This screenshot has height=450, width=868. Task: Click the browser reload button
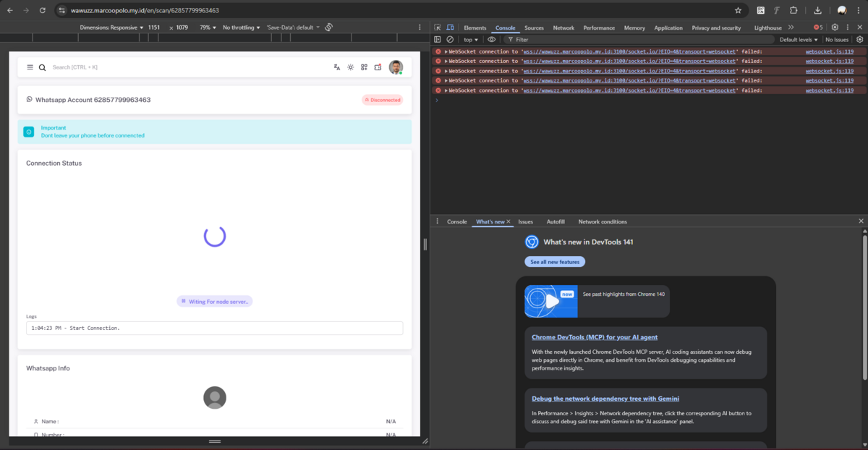(x=43, y=11)
